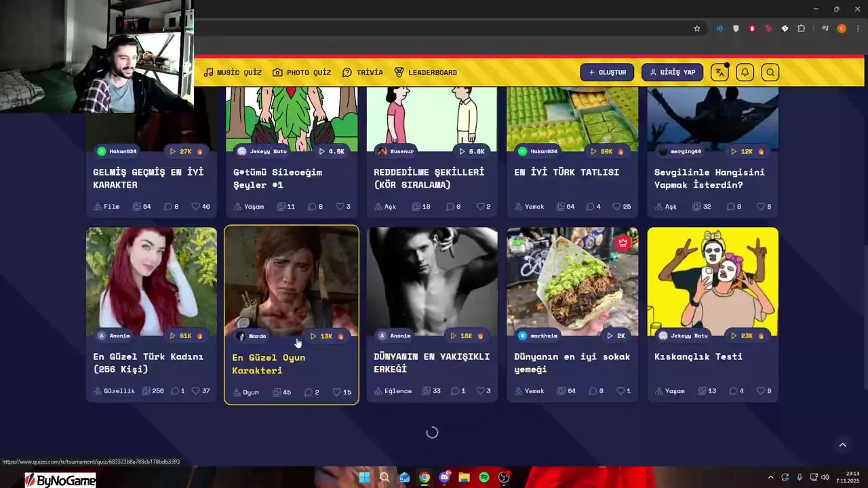The image size is (868, 488).
Task: Open the En Güzel Türk Kadını thumbnail
Action: point(151,281)
